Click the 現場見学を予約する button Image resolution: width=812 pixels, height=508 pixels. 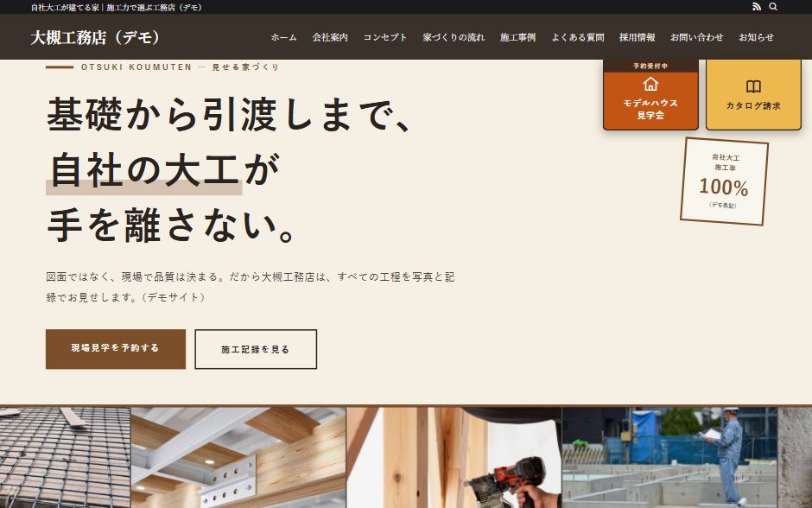(x=116, y=348)
